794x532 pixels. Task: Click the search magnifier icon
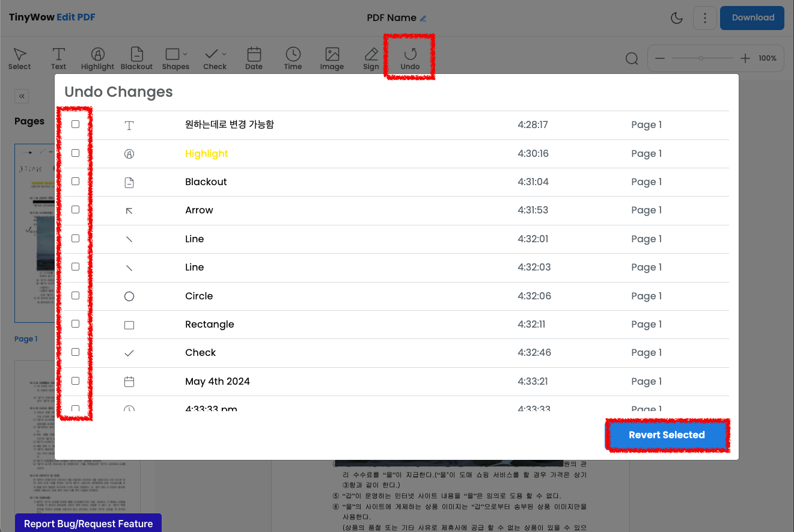tap(632, 58)
